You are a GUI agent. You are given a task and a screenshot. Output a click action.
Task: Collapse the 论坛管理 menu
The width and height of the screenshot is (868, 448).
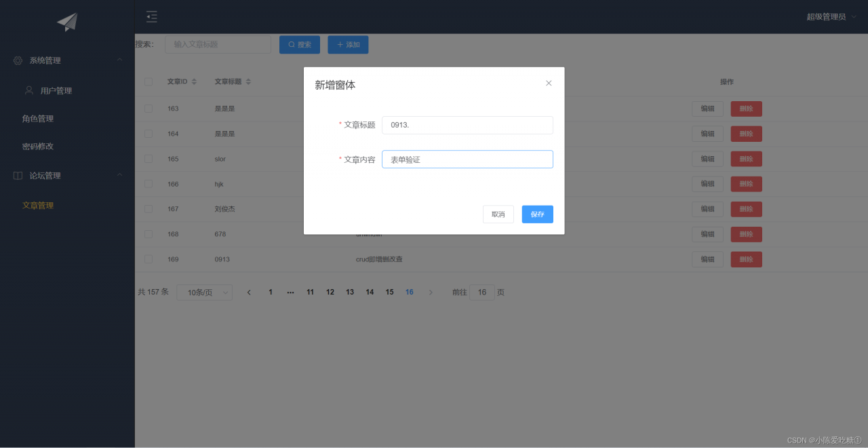pyautogui.click(x=119, y=175)
